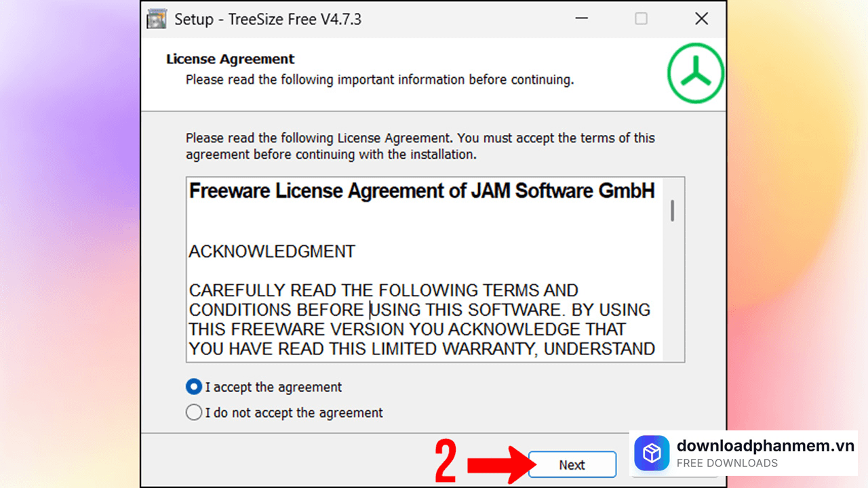
Task: Click the 'Setup - TreeSize Free V4.7.3' title text
Action: [x=268, y=19]
